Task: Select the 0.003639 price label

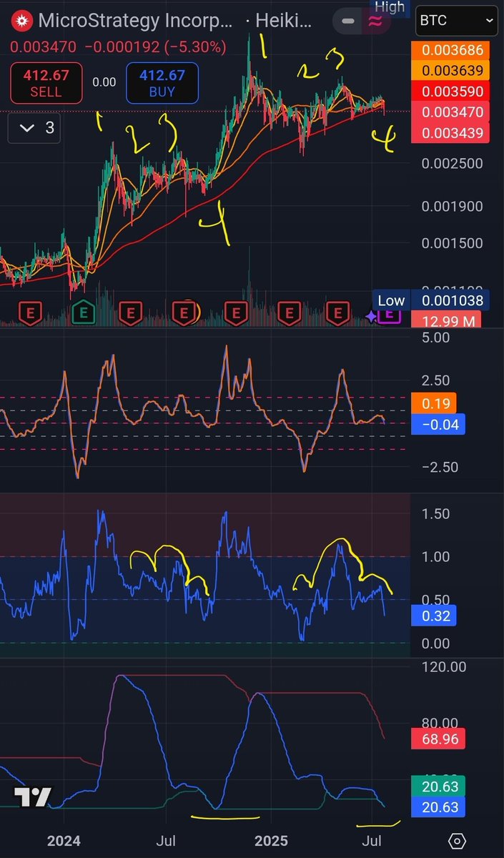Action: point(451,71)
